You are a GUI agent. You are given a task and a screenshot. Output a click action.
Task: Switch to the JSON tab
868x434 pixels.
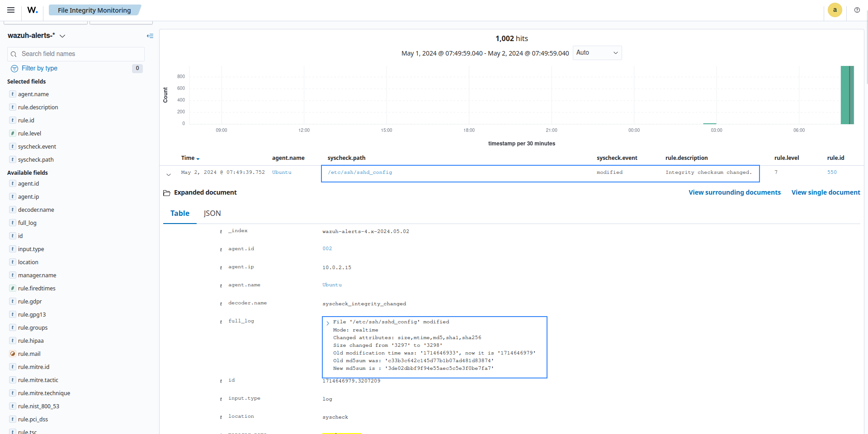pyautogui.click(x=212, y=213)
